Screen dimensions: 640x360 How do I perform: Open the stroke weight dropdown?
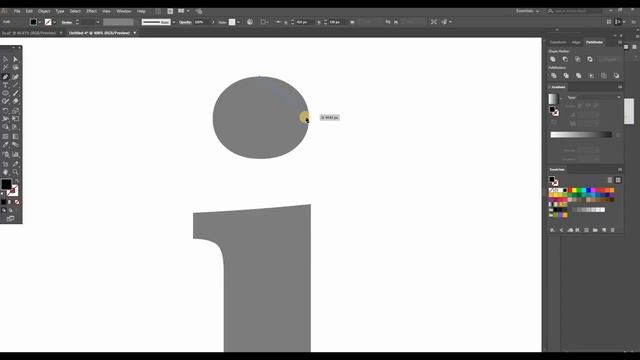click(x=98, y=22)
